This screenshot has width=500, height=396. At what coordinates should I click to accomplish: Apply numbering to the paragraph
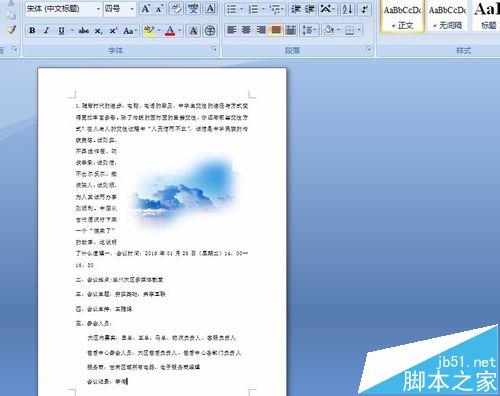pos(253,9)
